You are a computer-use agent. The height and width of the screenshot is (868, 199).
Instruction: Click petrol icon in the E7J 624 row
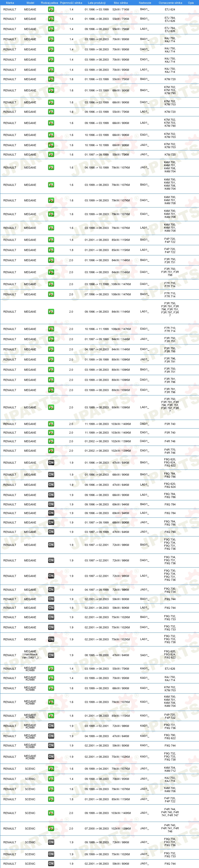click(x=51, y=9)
